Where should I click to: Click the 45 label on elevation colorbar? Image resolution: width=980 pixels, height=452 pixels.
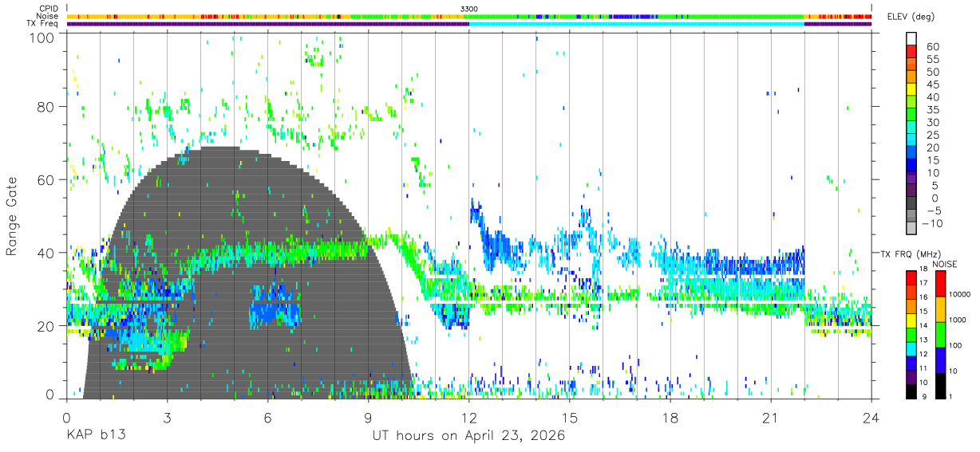933,85
